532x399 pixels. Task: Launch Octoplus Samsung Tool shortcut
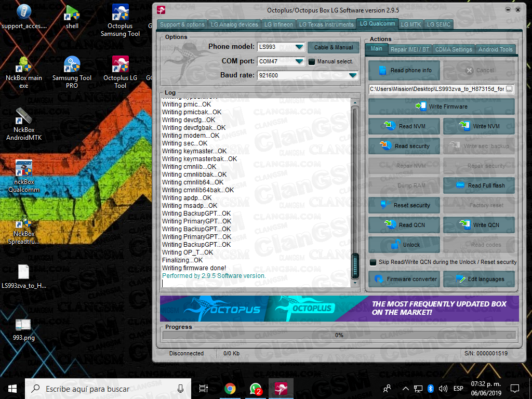(x=120, y=20)
